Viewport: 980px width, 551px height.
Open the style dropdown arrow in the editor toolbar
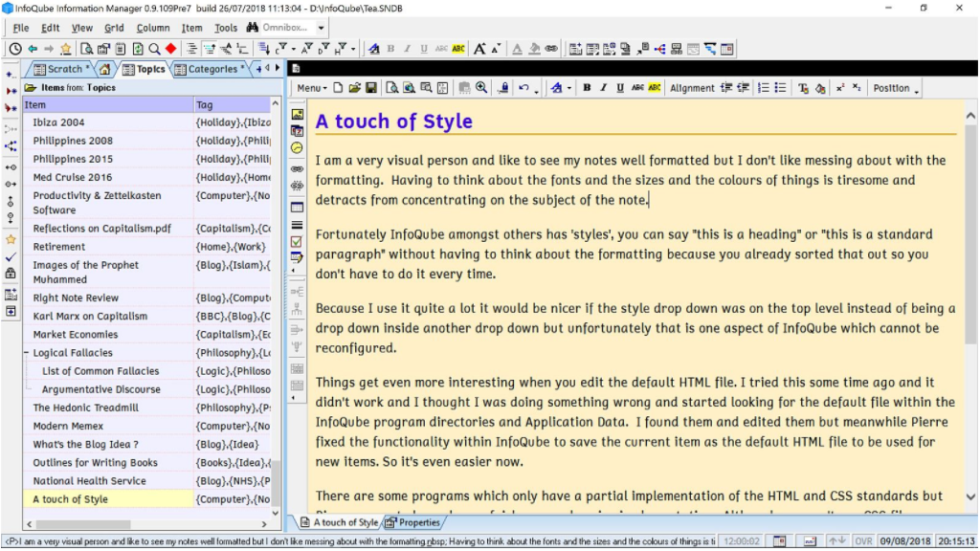568,88
